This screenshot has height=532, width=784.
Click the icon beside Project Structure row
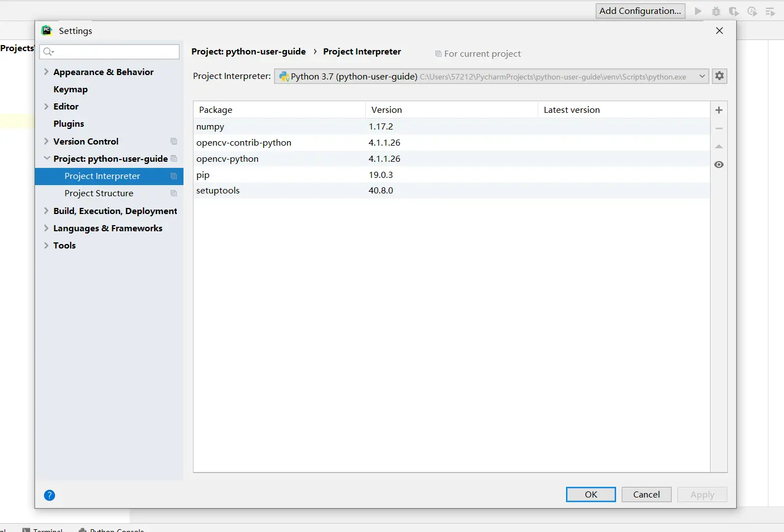[x=174, y=193]
